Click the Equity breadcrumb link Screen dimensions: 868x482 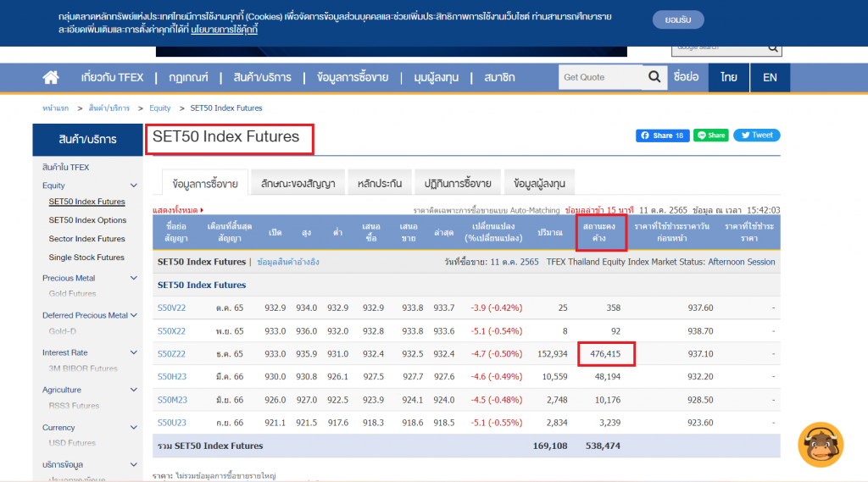(160, 108)
